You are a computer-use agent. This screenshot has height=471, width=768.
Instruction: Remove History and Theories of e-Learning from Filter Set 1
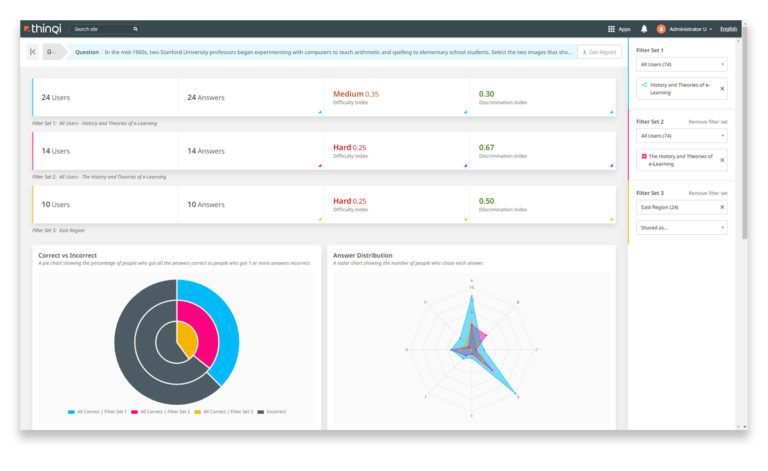pyautogui.click(x=722, y=89)
